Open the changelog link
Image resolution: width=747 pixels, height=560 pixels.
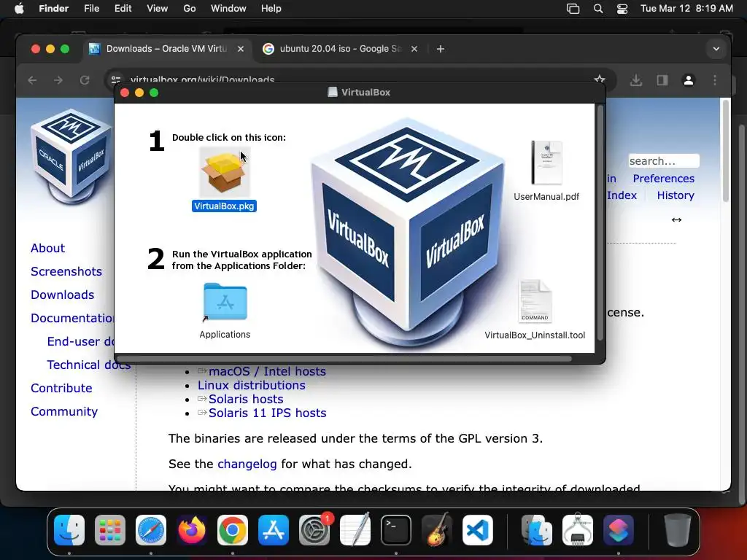click(247, 464)
